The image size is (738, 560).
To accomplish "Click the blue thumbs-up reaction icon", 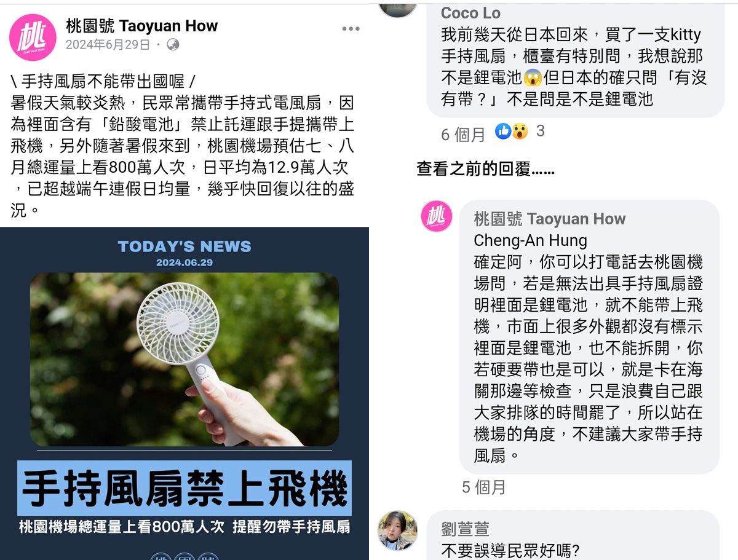I will [x=503, y=131].
